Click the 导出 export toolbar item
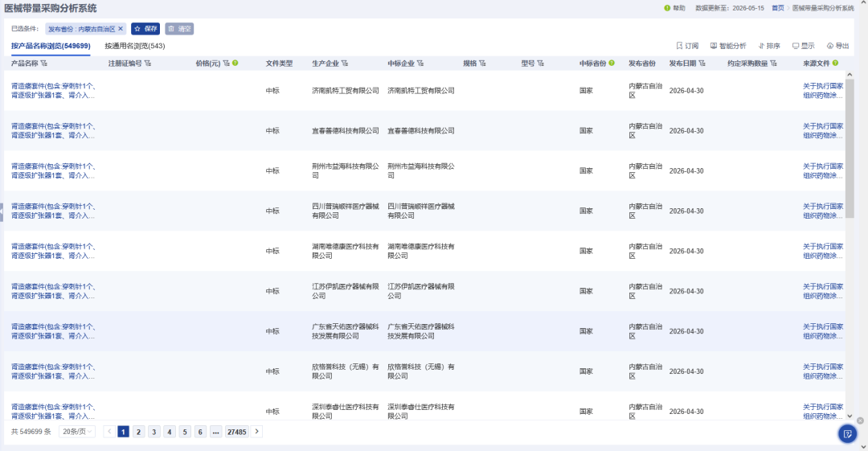The height and width of the screenshot is (451, 868). 837,46
